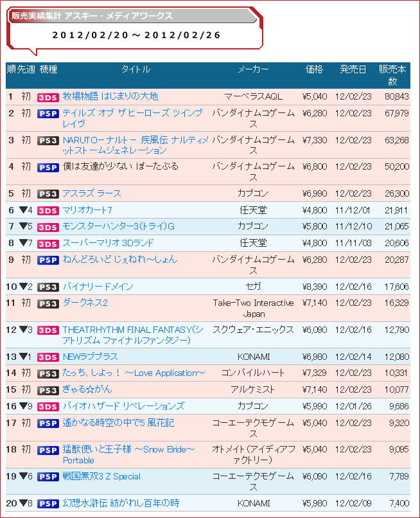Click maker name マーベラスAQL
The height and width of the screenshot is (518, 420).
click(253, 96)
